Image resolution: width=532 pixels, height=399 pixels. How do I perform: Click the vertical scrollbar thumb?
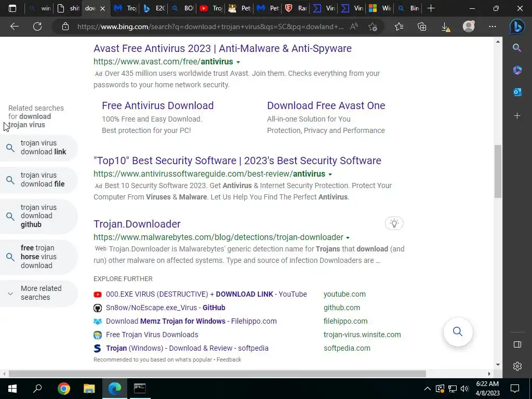[498, 171]
